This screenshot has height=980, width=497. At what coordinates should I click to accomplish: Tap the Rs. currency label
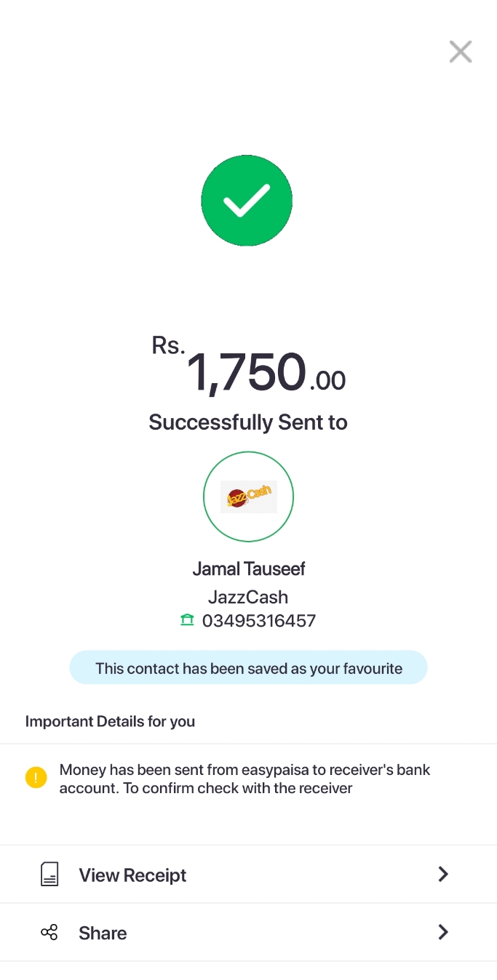click(x=169, y=346)
